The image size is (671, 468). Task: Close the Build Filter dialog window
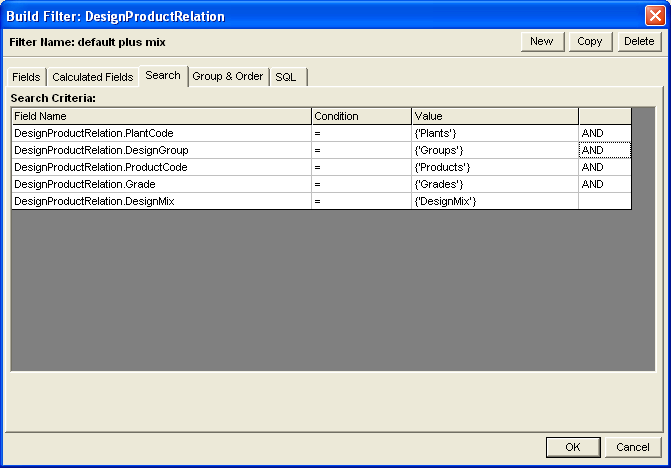[x=654, y=16]
